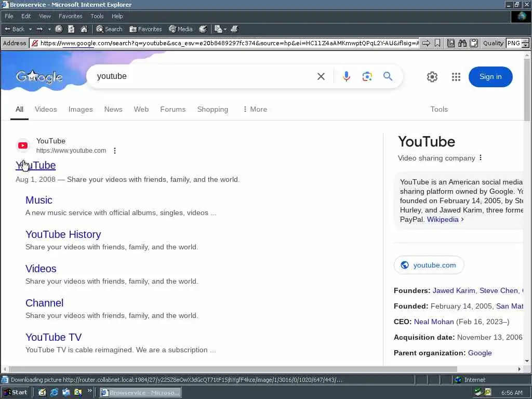Open the YouTube History sitelink
Image resolution: width=532 pixels, height=399 pixels.
pyautogui.click(x=63, y=234)
